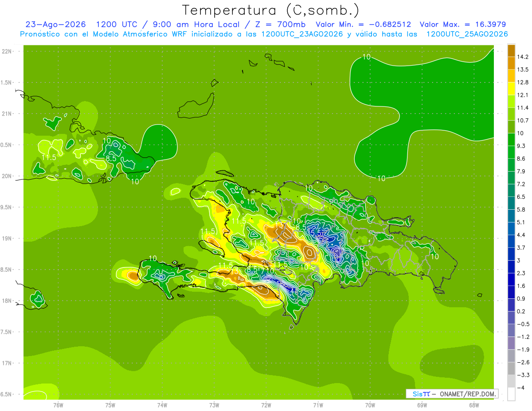Select init time '1200UTC_23AGO2026' in subtitle
The width and height of the screenshot is (532, 411).
302,34
